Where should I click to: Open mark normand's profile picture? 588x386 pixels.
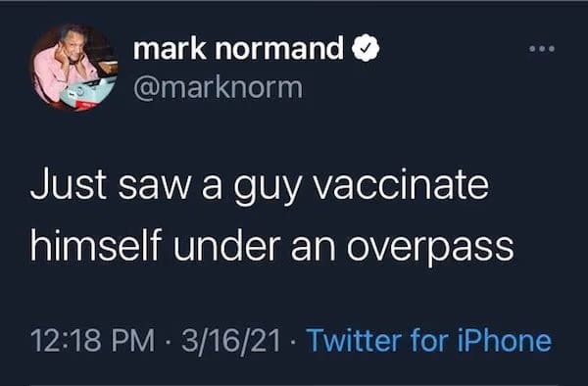pyautogui.click(x=73, y=67)
